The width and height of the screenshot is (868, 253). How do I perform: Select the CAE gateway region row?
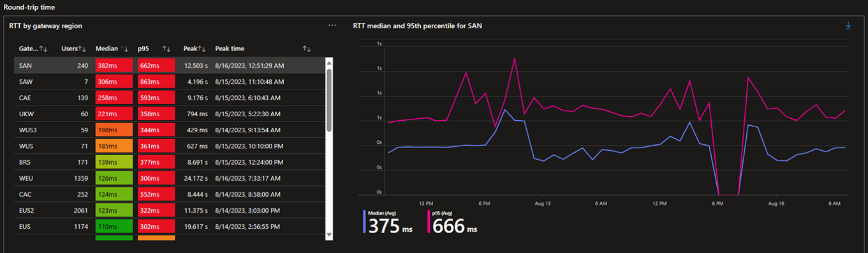[169, 98]
